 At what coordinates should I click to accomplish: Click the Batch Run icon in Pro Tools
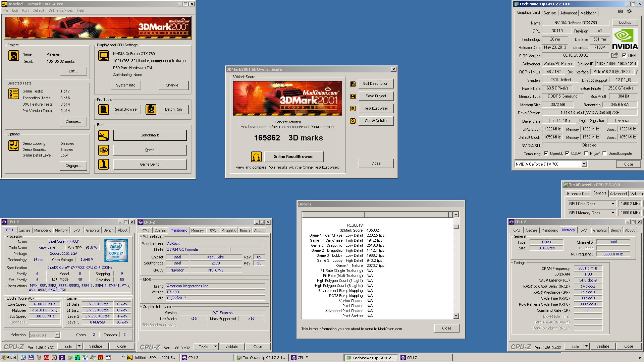pos(151,110)
